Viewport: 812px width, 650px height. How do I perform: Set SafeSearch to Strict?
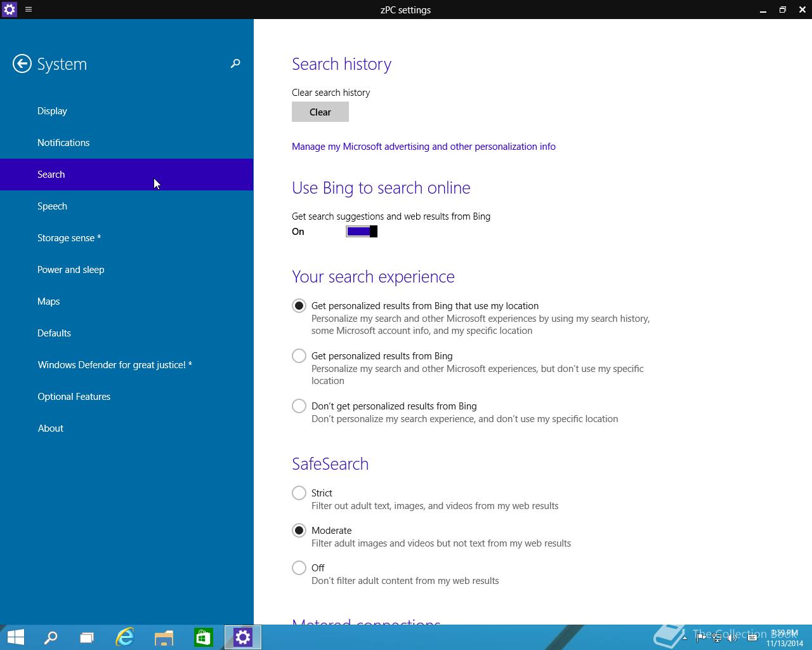pos(299,493)
